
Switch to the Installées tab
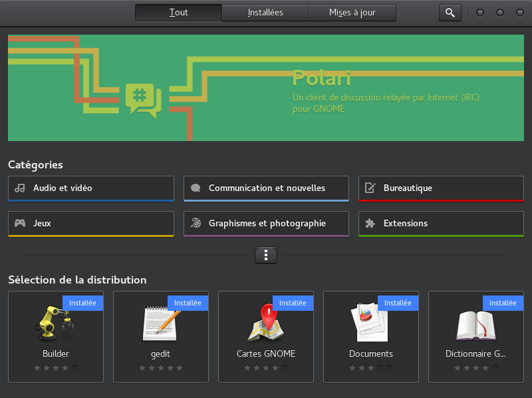(x=265, y=13)
